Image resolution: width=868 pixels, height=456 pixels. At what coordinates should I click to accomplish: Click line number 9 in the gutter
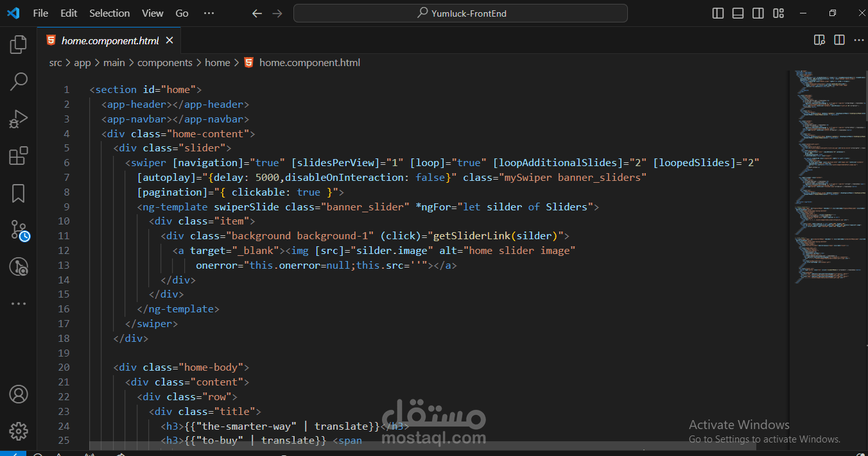(x=67, y=207)
